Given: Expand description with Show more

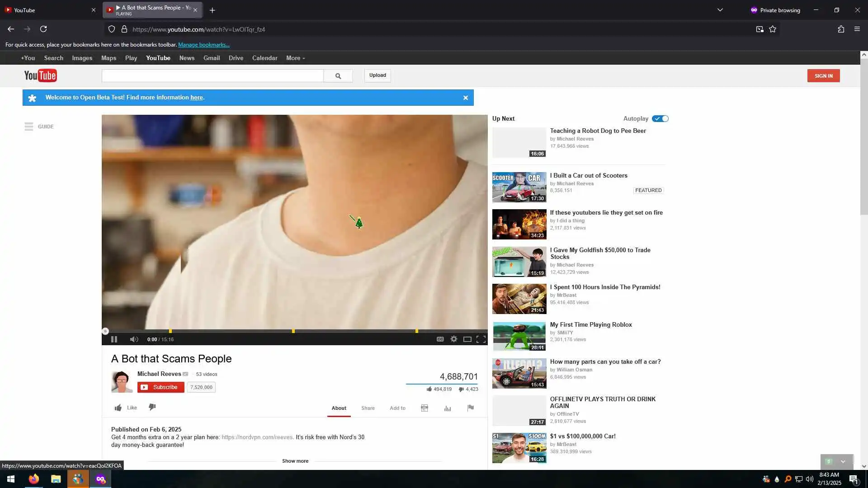Looking at the screenshot, I should coord(295,461).
